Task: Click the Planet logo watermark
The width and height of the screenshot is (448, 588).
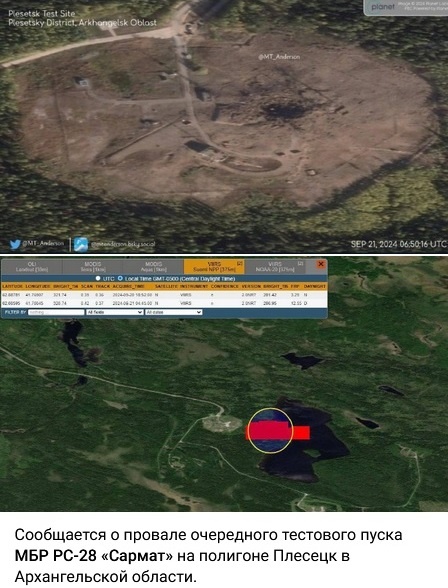Action: (x=383, y=7)
